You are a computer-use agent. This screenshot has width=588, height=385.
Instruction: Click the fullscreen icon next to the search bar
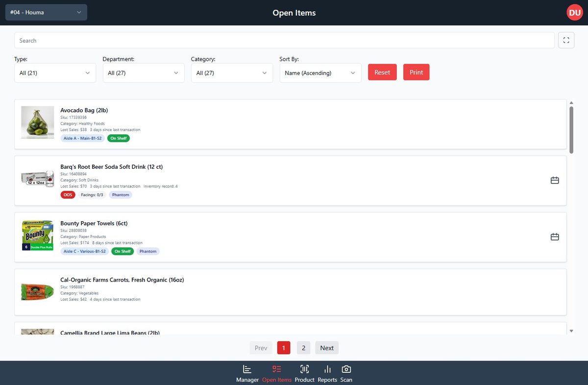coord(566,40)
